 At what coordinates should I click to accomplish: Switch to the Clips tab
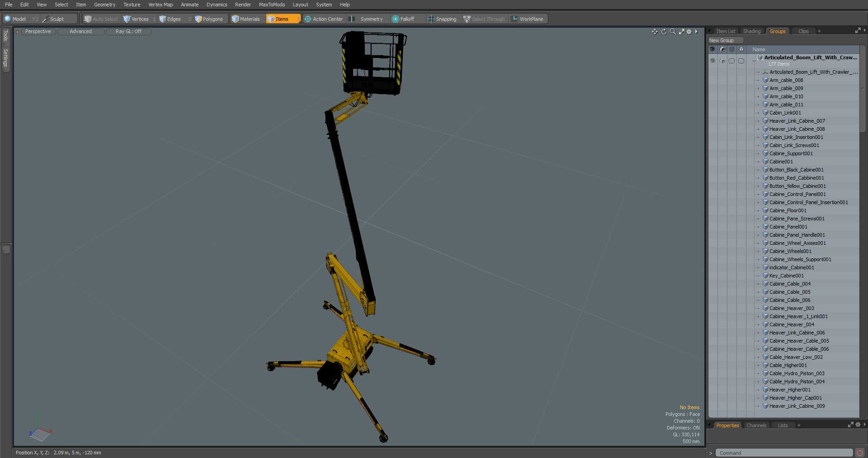click(803, 31)
